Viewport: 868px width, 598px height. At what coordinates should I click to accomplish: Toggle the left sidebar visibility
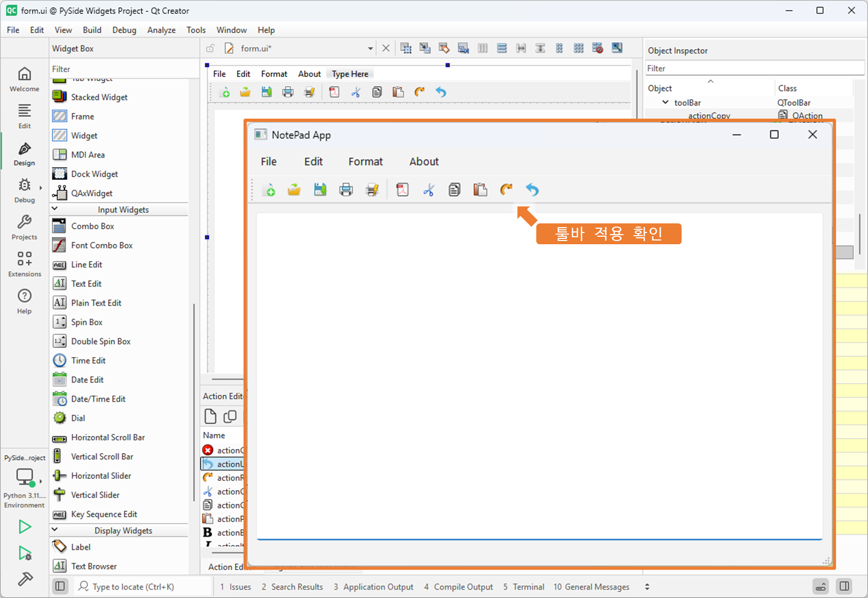(60, 586)
